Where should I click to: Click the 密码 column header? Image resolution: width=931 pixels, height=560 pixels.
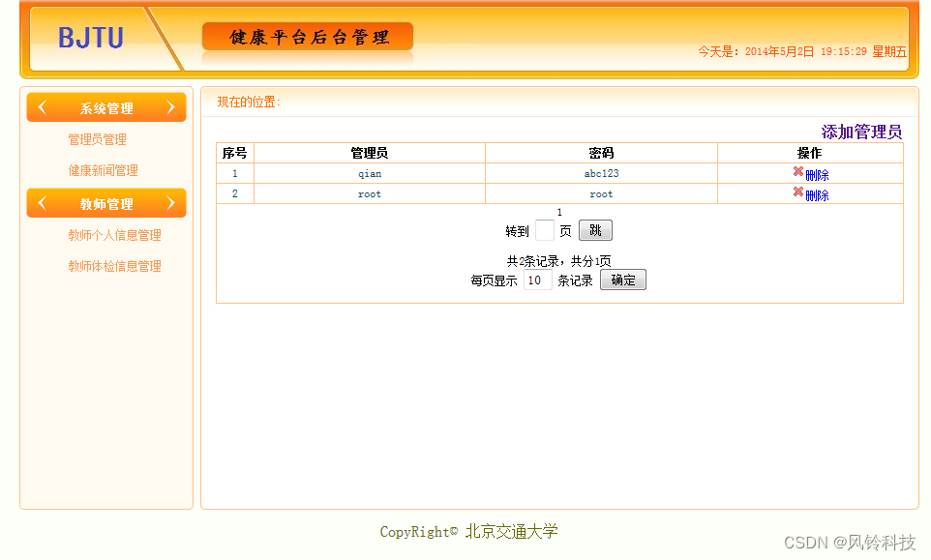tap(601, 153)
